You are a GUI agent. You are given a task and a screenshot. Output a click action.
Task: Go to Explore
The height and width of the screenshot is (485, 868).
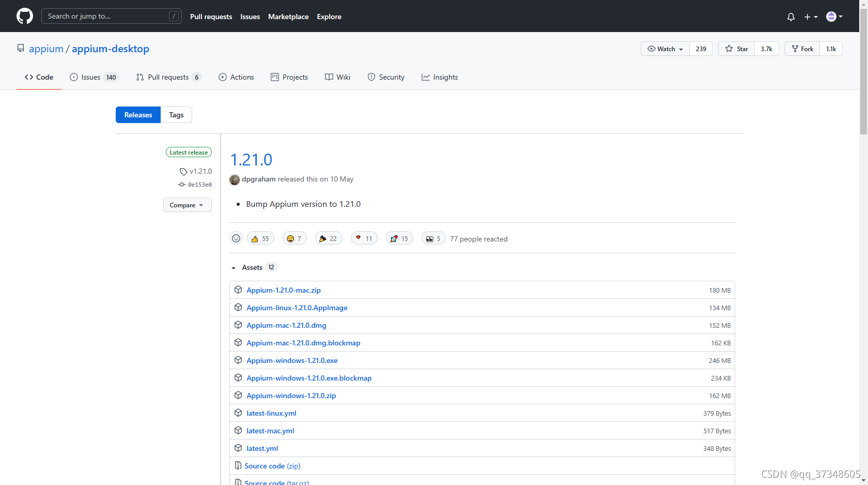329,17
